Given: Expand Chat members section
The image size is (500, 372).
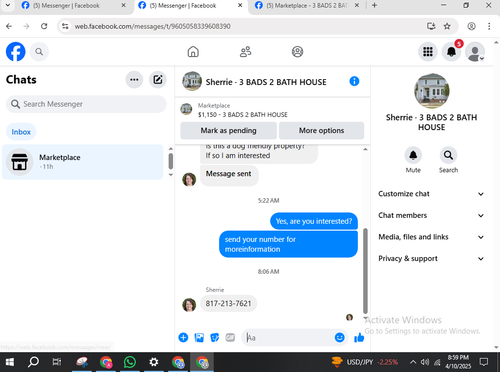Looking at the screenshot, I should 431,215.
